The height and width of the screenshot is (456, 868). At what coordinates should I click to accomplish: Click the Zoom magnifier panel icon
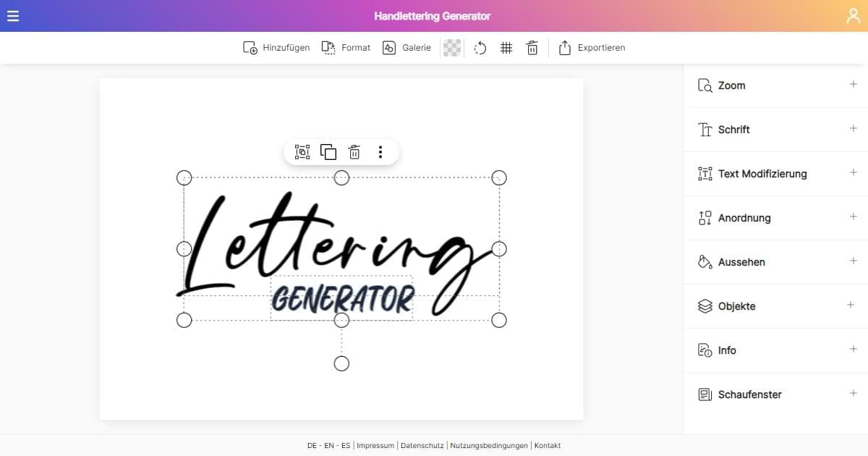705,85
